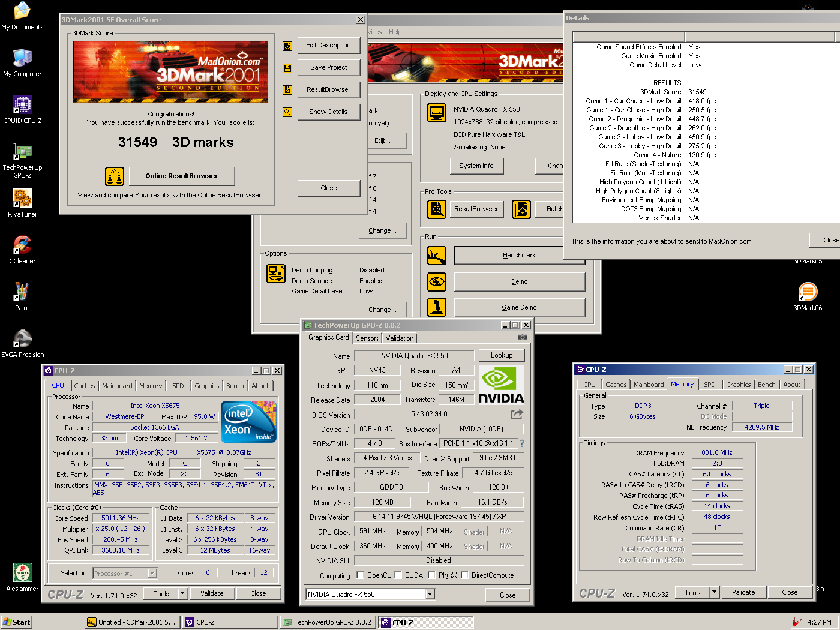Click Device ID field in GPU-Z
The height and width of the screenshot is (630, 840).
(374, 429)
